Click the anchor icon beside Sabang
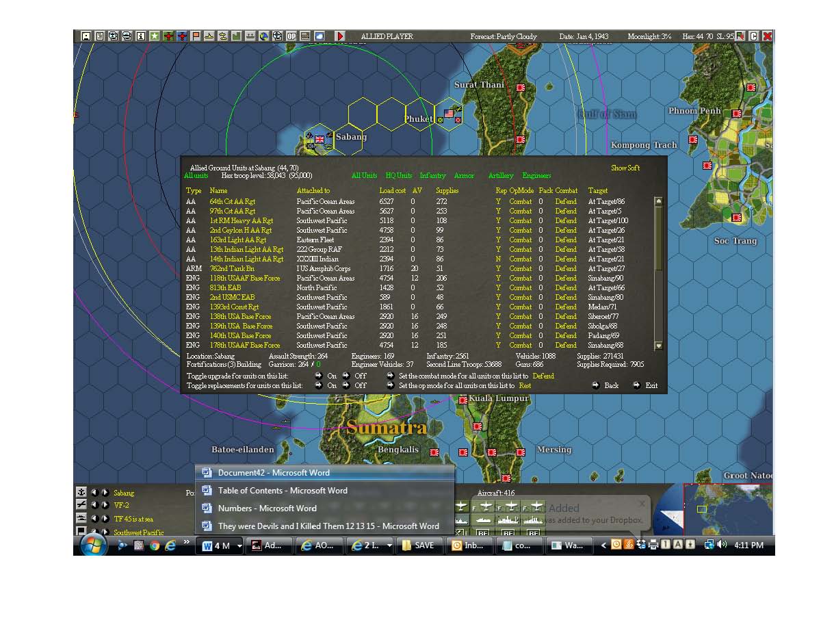 (81, 493)
